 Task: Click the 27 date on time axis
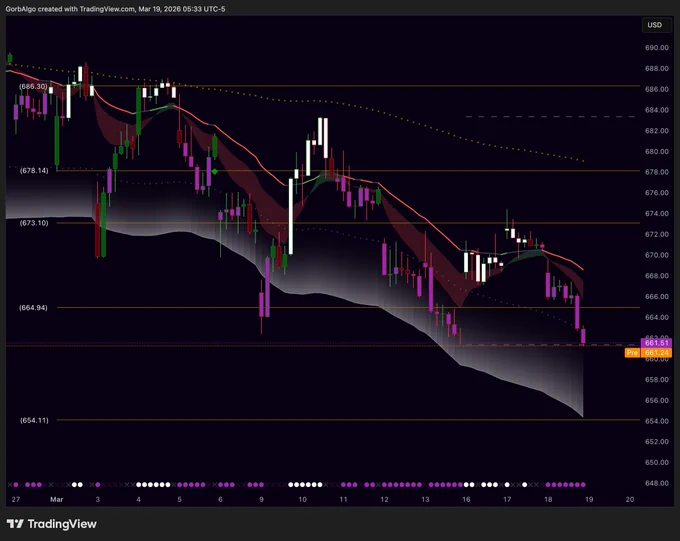point(16,499)
